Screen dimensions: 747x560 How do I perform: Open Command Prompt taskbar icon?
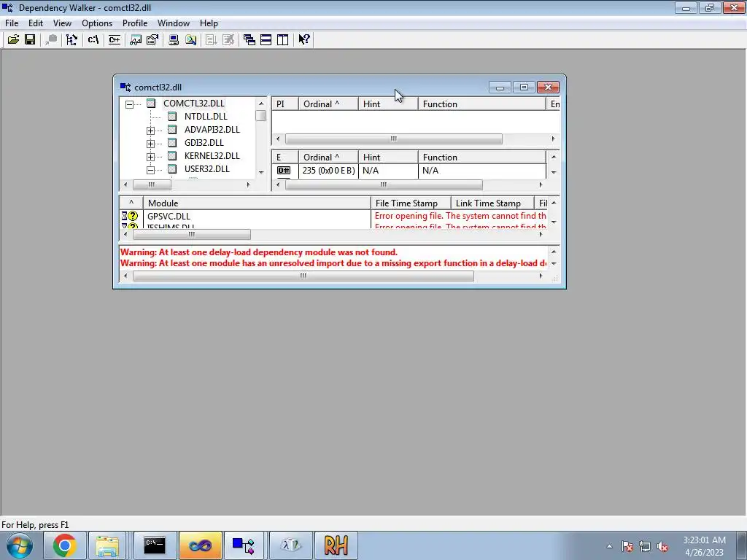(x=155, y=545)
